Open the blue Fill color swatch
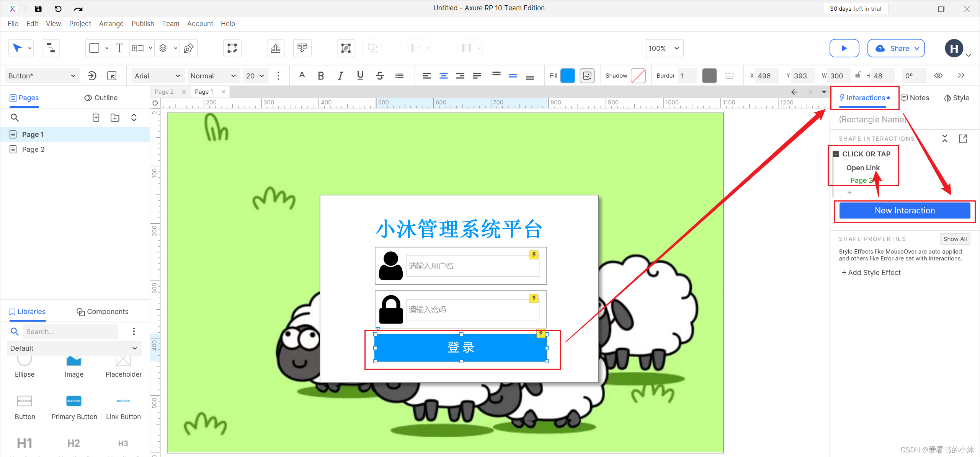 (x=567, y=76)
